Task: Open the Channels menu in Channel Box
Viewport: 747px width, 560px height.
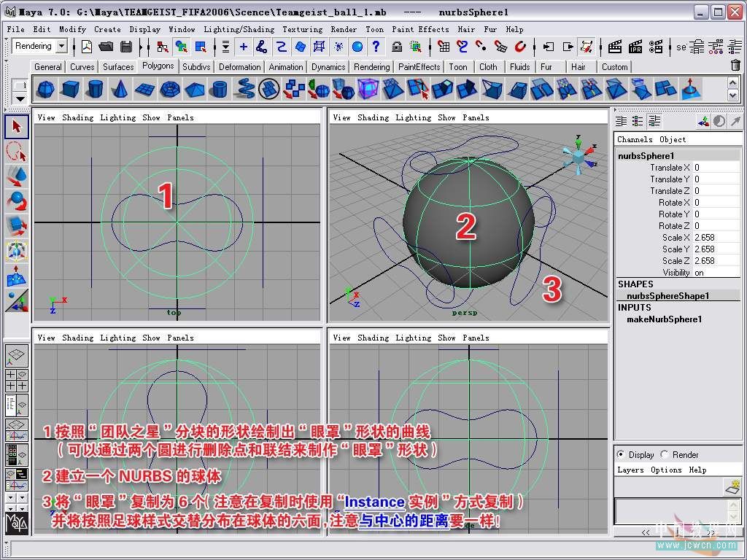Action: tap(635, 139)
